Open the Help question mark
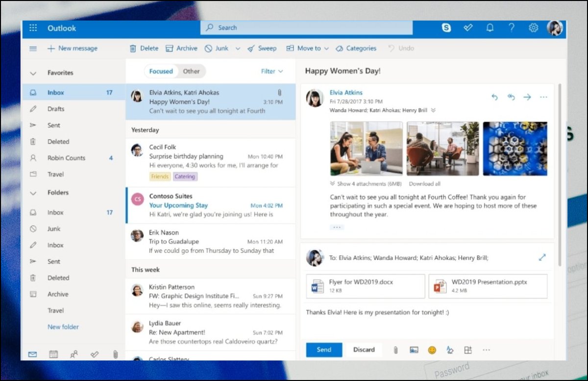This screenshot has width=588, height=381. pos(512,28)
